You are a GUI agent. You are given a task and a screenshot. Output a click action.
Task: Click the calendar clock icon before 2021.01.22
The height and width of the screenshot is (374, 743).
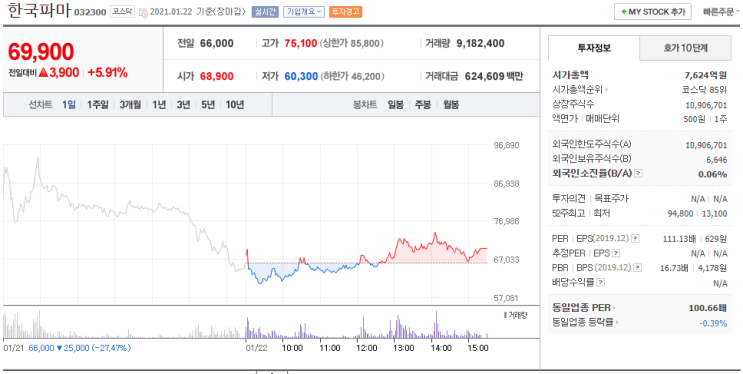pyautogui.click(x=143, y=13)
